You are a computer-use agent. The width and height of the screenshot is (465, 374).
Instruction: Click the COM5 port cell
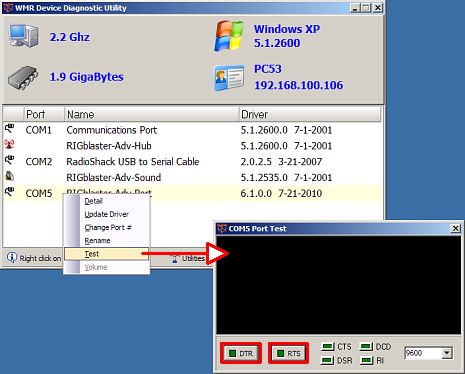pyautogui.click(x=39, y=193)
